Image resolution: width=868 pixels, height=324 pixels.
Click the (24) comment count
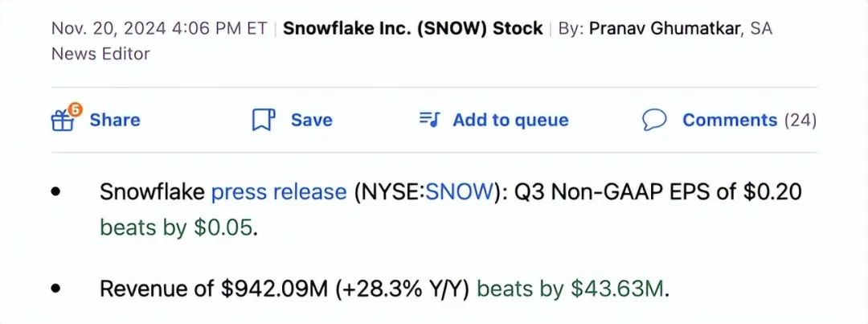click(800, 121)
